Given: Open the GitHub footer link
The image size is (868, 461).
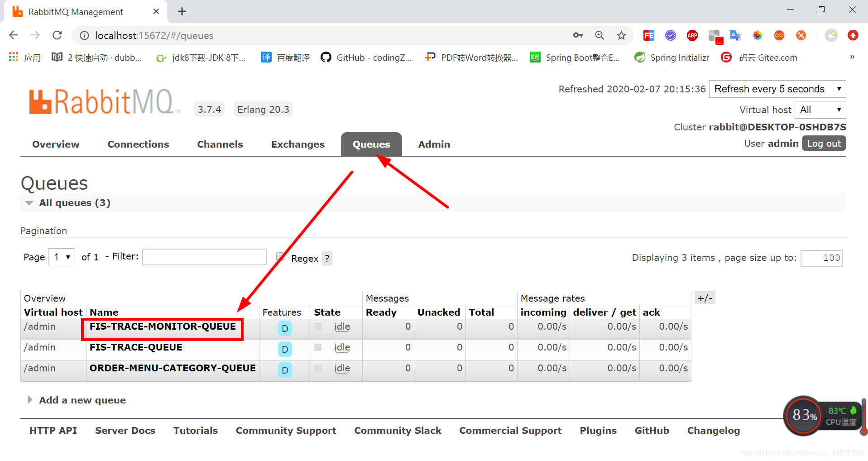Looking at the screenshot, I should (x=652, y=431).
